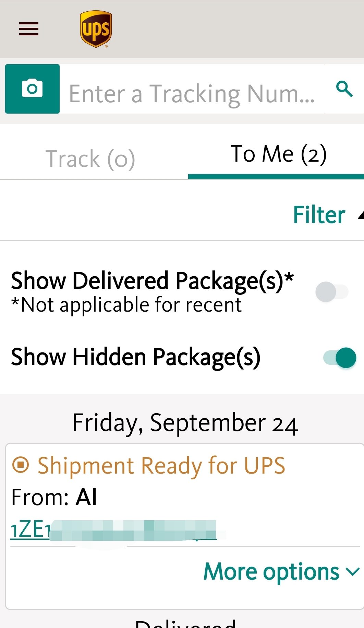Open Shipment Ready for UPS status

pyautogui.click(x=161, y=465)
